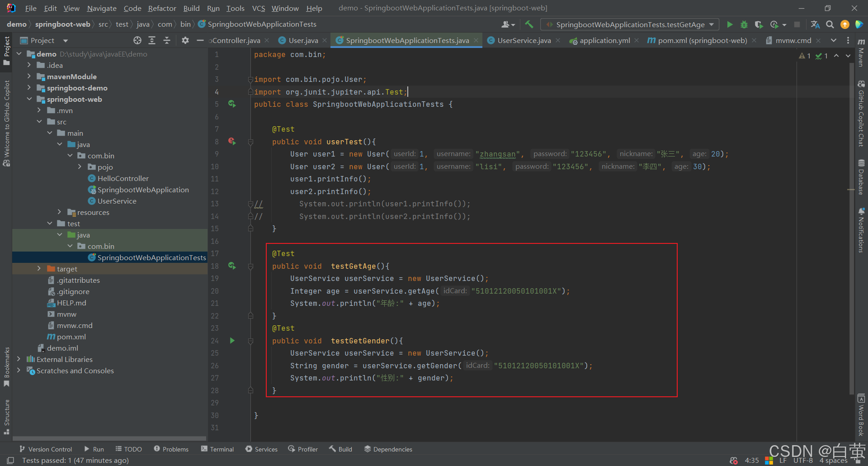Select opened file locator icon in Project panel
The image size is (868, 466).
click(137, 40)
